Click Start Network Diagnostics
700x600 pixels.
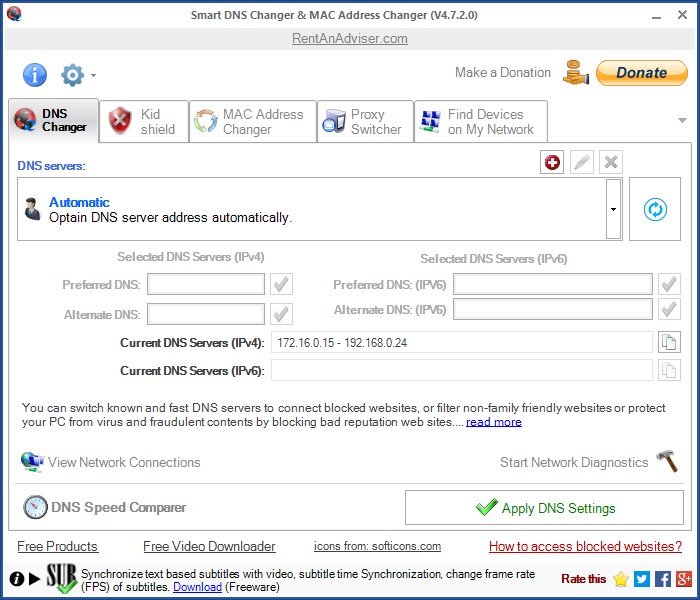574,462
